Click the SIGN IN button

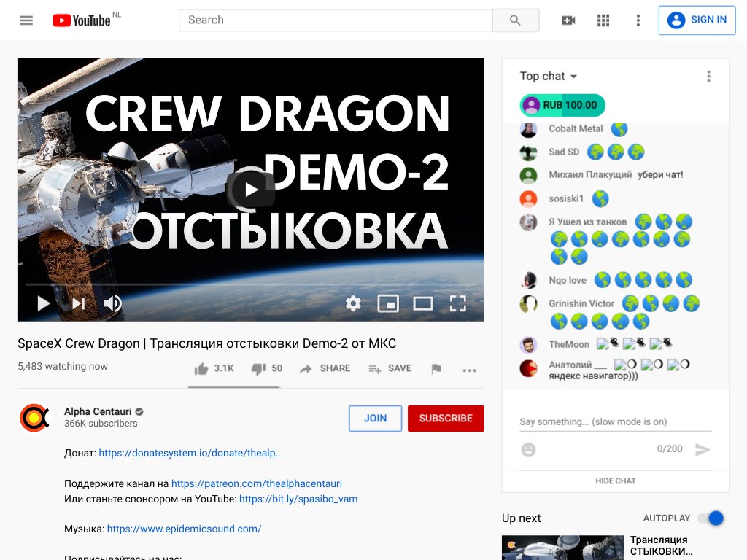click(x=697, y=20)
